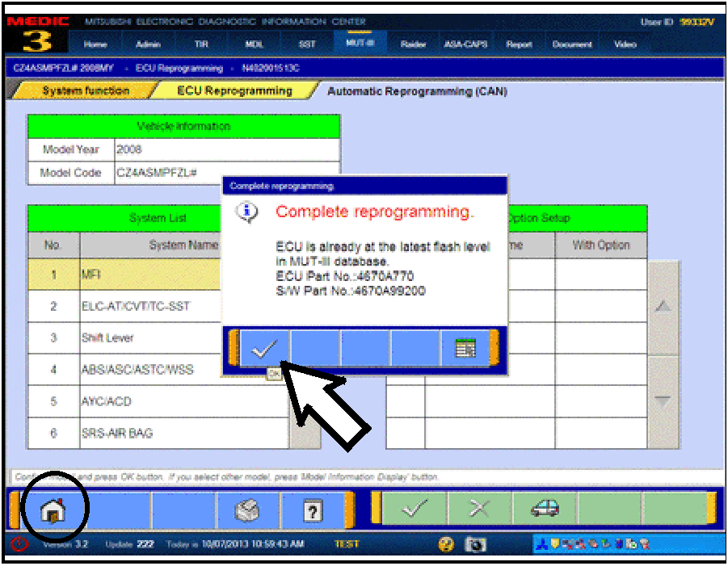
Task: Confirm with the OK checkmark in dialog
Action: (264, 348)
